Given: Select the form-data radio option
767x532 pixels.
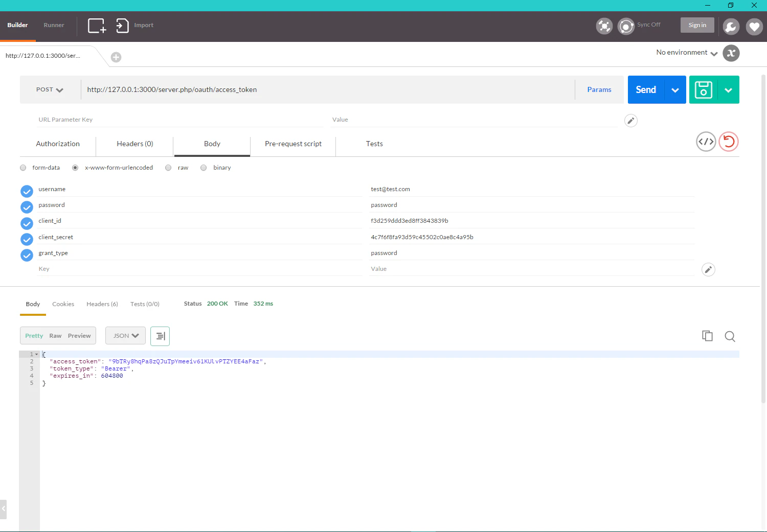Looking at the screenshot, I should click(x=23, y=168).
